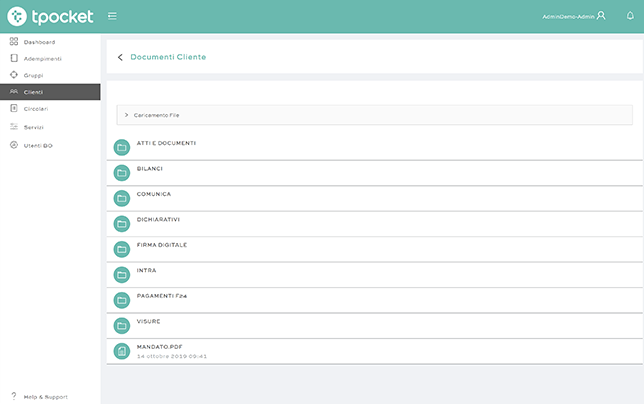
Task: Open Utenti BO sidebar entry
Action: (37, 146)
